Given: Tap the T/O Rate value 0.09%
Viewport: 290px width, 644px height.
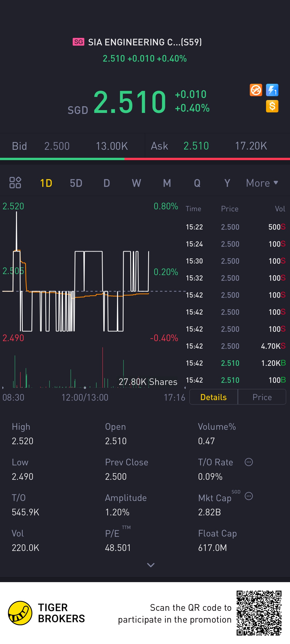Looking at the screenshot, I should point(210,477).
